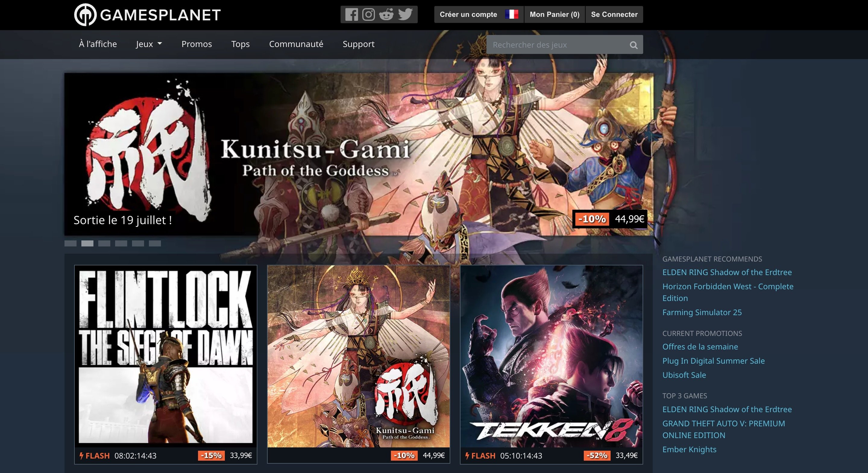The height and width of the screenshot is (473, 868).
Task: Open the Facebook social page
Action: pyautogui.click(x=351, y=14)
